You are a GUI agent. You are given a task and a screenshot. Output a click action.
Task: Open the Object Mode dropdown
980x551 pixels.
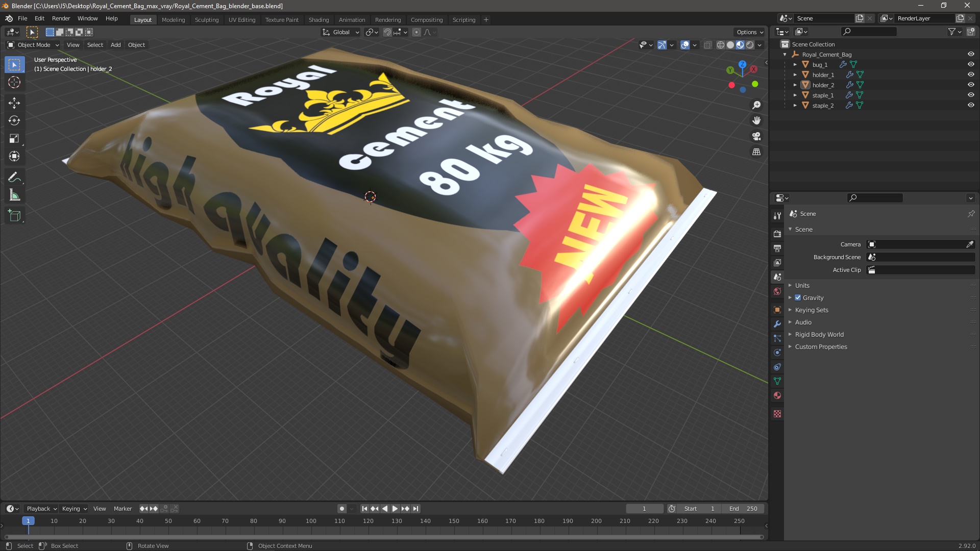33,45
